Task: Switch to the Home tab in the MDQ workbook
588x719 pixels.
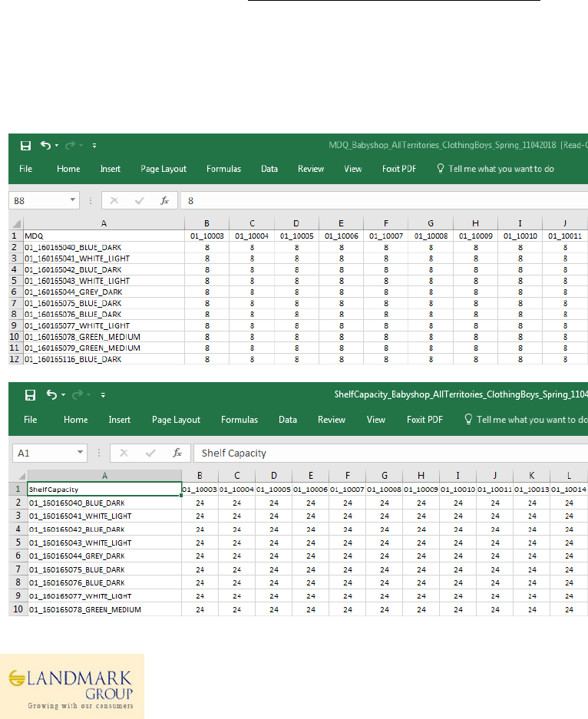Action: [x=68, y=169]
